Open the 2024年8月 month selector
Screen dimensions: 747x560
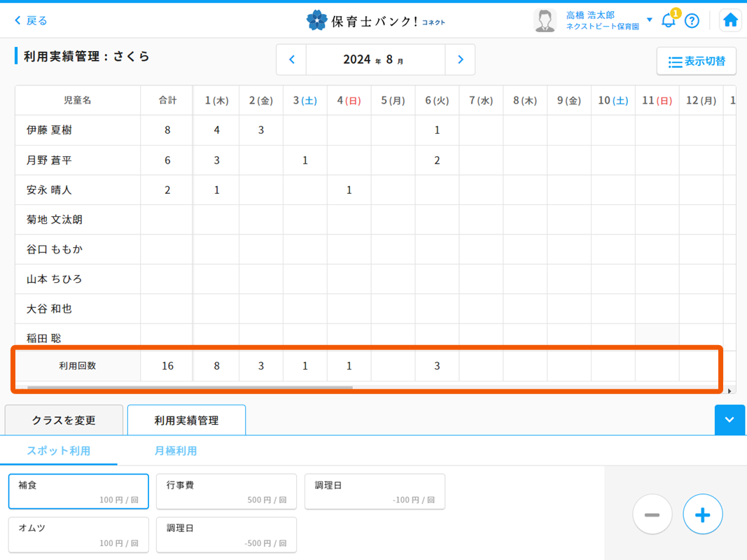(375, 59)
